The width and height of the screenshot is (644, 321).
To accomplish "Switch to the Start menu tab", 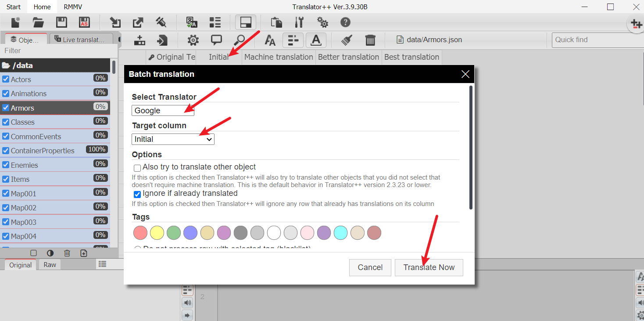I will 14,7.
